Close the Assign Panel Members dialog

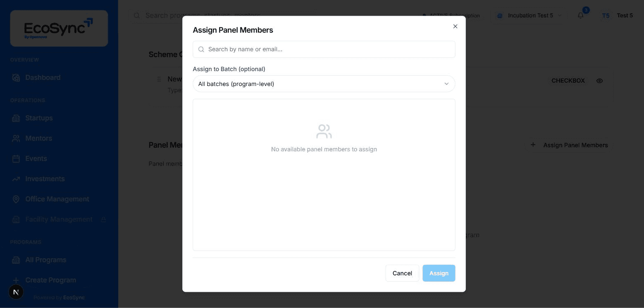coord(456,26)
